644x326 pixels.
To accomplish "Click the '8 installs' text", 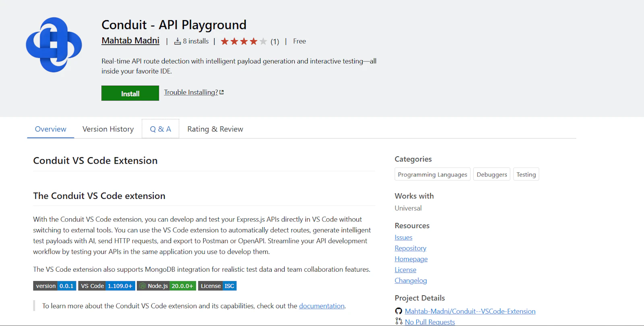I will point(196,41).
